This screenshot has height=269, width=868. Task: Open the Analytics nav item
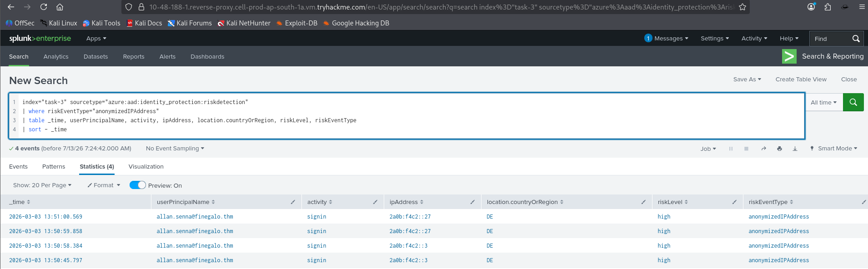tap(56, 56)
